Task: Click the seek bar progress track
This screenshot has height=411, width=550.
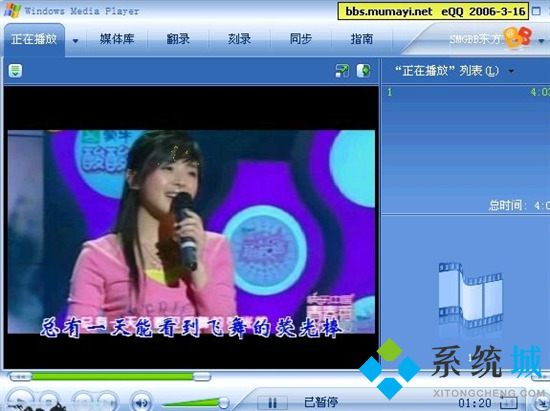Action: click(112, 377)
